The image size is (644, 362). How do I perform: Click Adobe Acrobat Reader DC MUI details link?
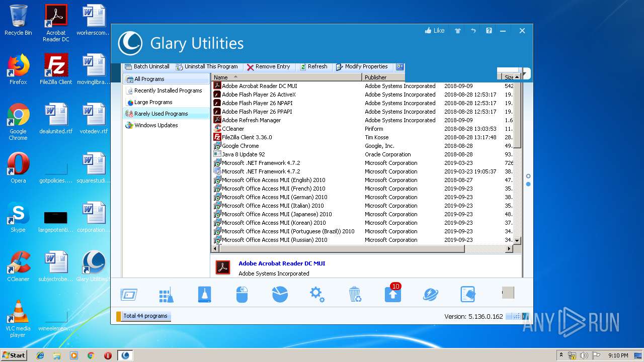tap(282, 263)
